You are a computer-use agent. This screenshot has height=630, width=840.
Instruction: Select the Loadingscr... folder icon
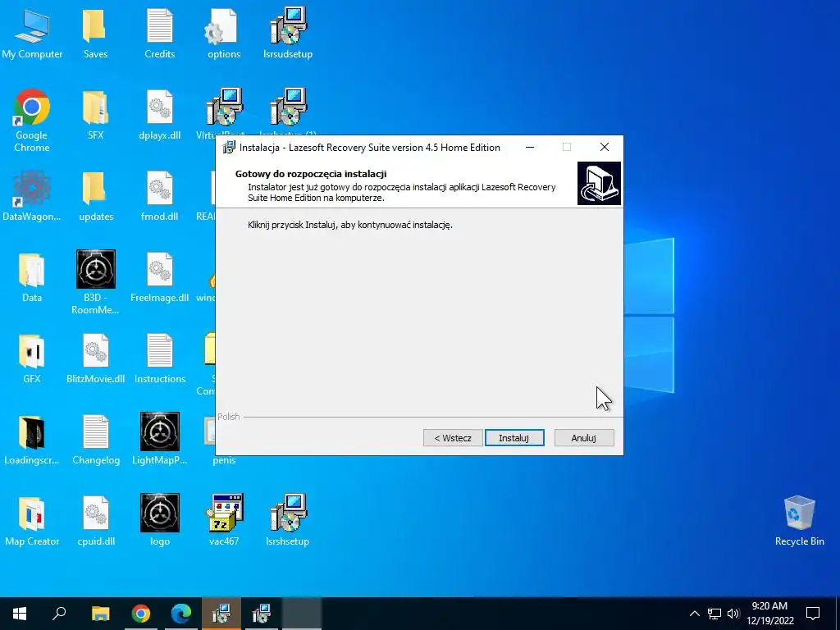[32, 441]
